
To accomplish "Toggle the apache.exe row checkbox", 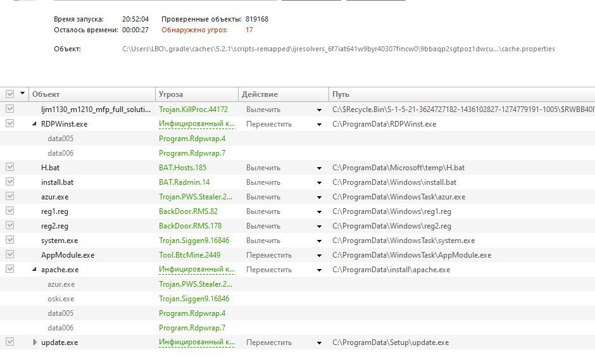I will pos(10,269).
